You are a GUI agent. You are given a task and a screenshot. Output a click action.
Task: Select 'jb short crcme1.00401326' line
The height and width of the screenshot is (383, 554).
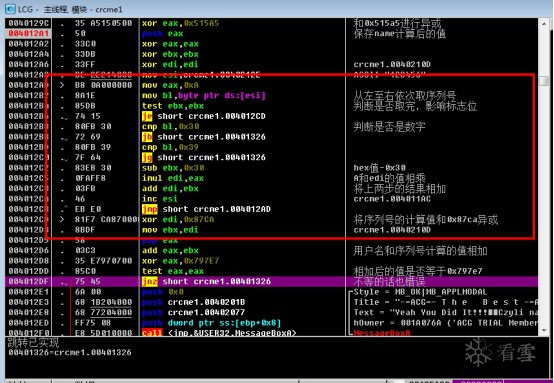[x=204, y=137]
